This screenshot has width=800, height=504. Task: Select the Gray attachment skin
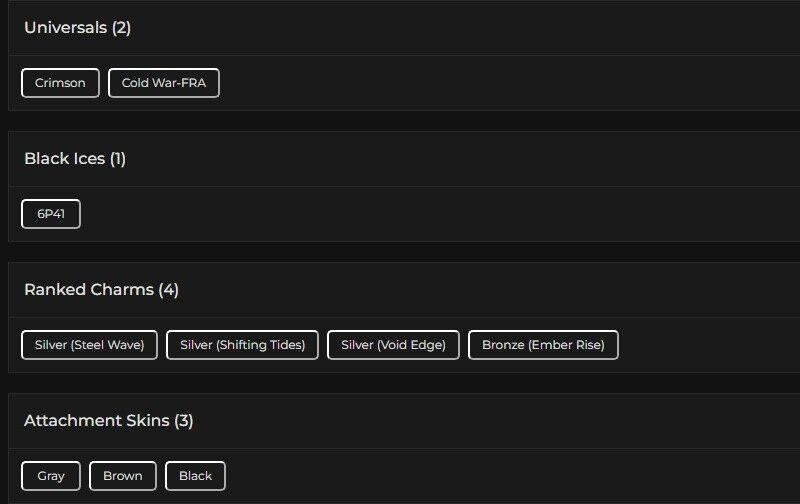(x=51, y=476)
